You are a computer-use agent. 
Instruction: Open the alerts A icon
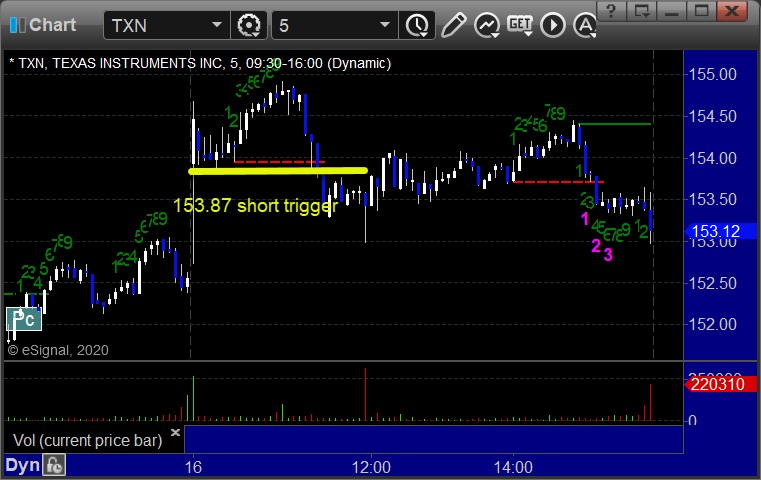click(584, 25)
